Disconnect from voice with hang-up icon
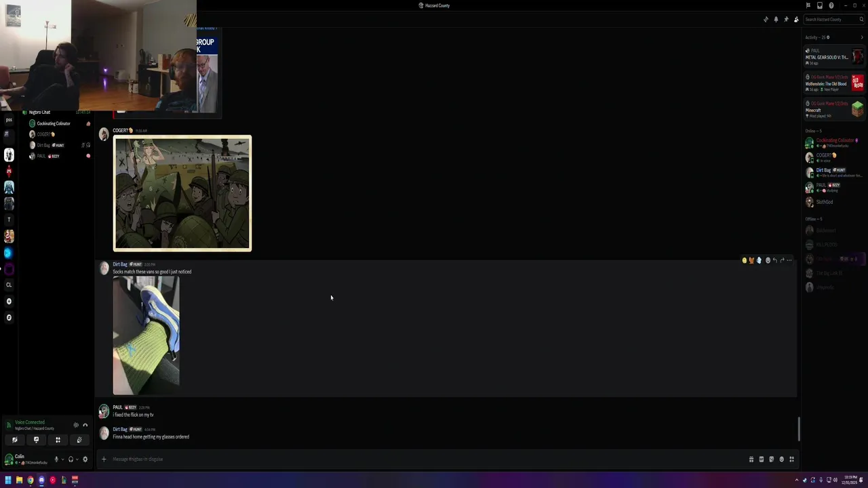The width and height of the screenshot is (868, 488). (85, 425)
